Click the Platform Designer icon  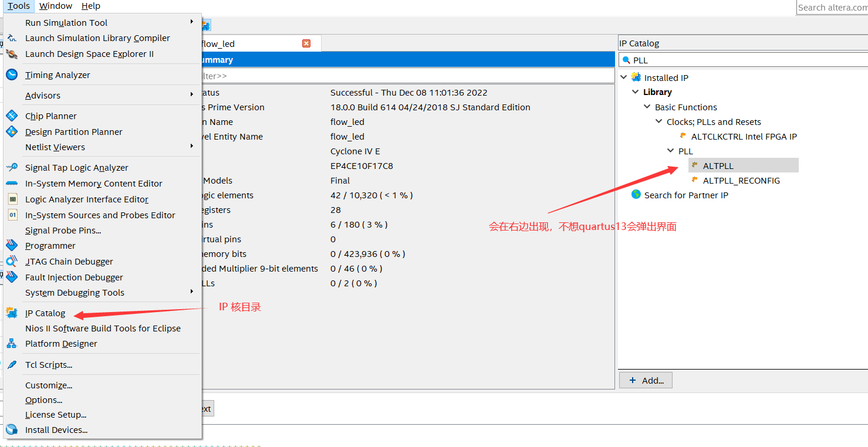[12, 344]
